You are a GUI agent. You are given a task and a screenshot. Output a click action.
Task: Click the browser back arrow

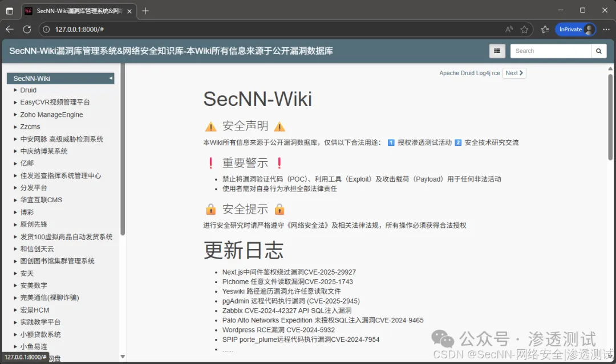pyautogui.click(x=10, y=30)
